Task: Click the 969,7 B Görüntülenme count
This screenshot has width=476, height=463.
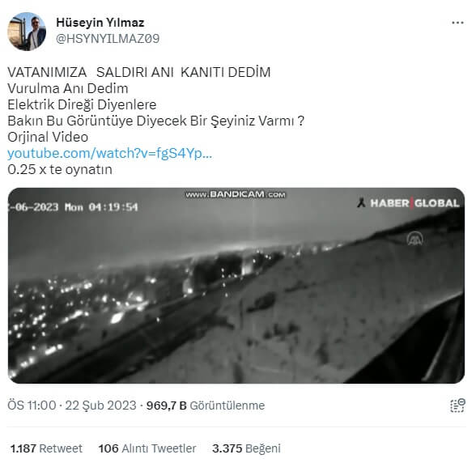Action: [206, 406]
